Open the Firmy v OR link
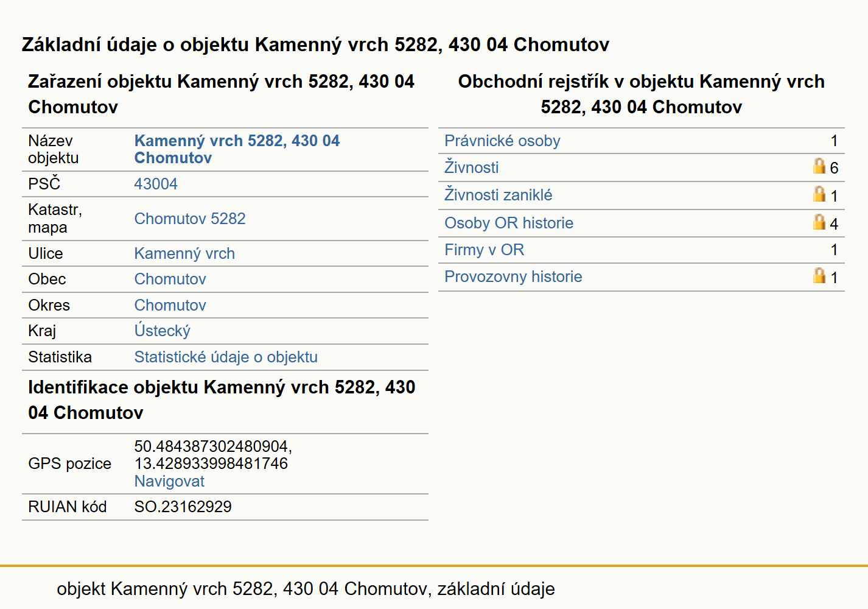This screenshot has width=868, height=609. [x=485, y=250]
